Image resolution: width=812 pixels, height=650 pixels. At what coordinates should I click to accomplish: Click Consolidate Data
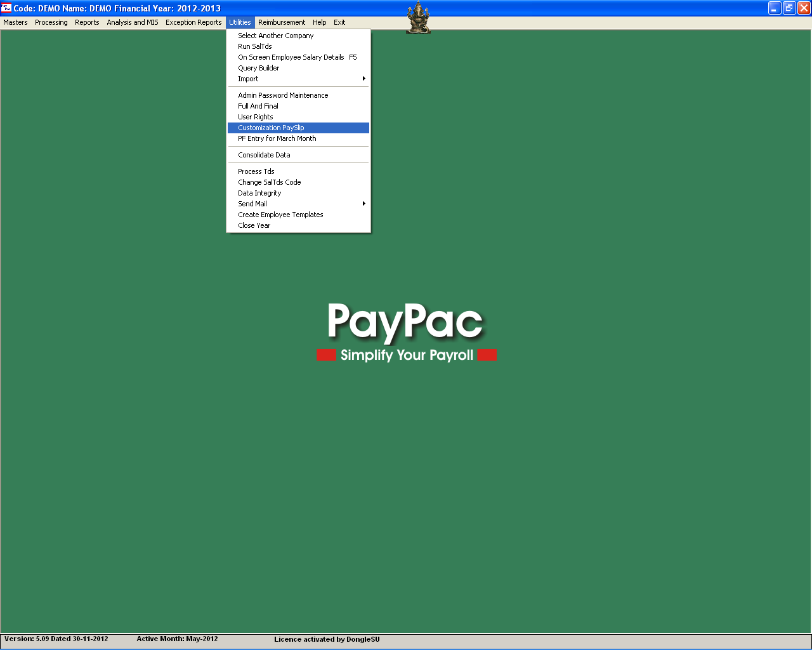coord(298,155)
